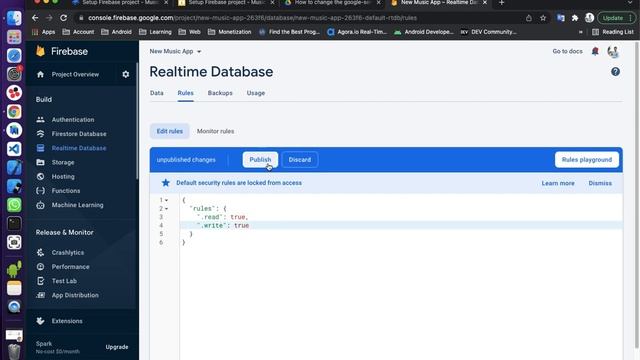Click the .write rule line in editor

[401, 225]
